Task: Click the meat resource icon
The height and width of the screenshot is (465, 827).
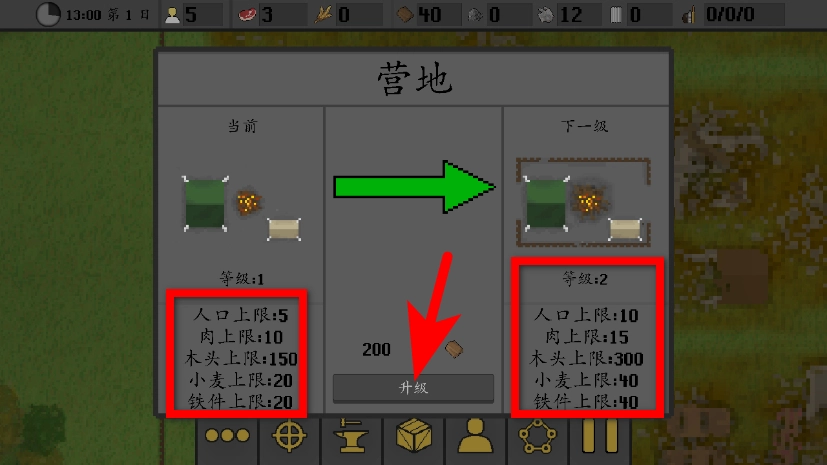Action: 247,15
